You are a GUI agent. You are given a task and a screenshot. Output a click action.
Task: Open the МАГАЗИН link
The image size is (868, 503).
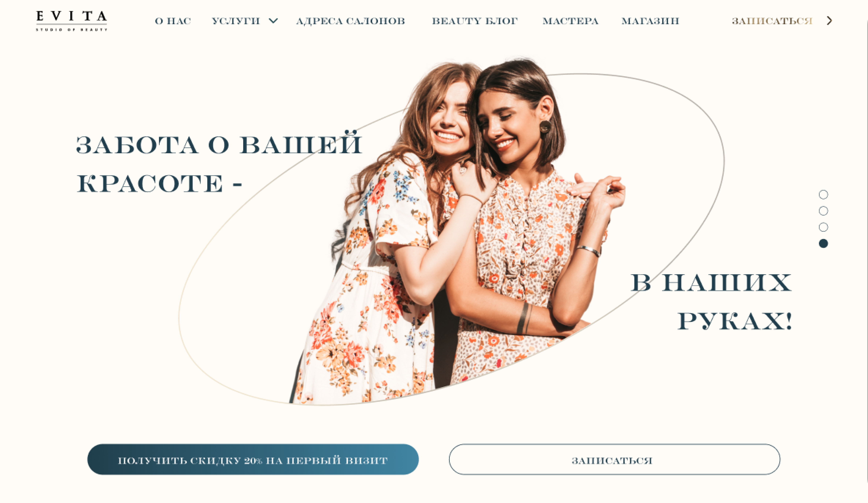[x=650, y=21]
